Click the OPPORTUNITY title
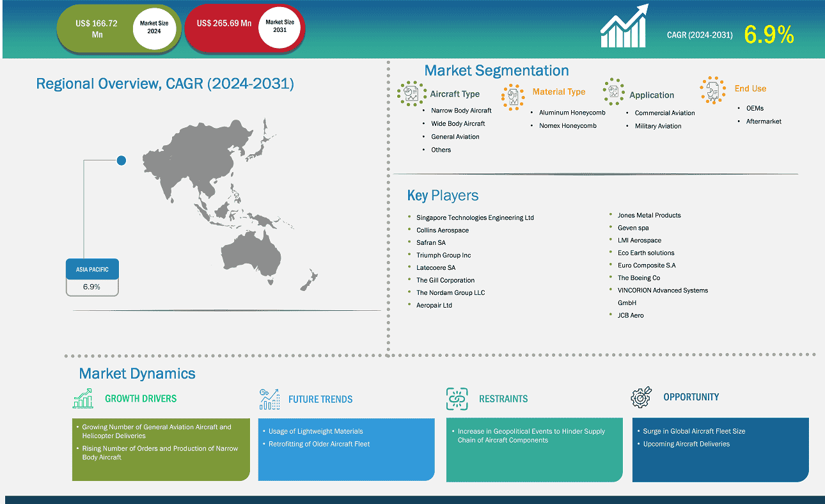825x504 pixels. coord(691,397)
